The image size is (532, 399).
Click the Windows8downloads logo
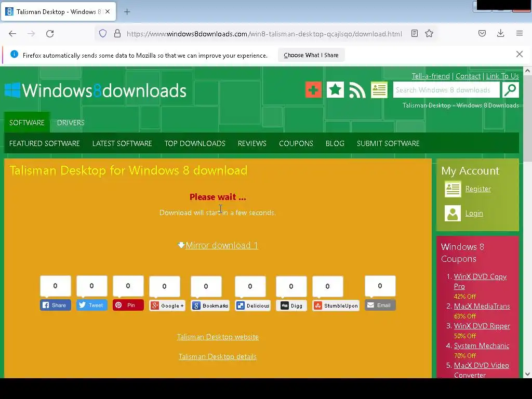tap(96, 90)
